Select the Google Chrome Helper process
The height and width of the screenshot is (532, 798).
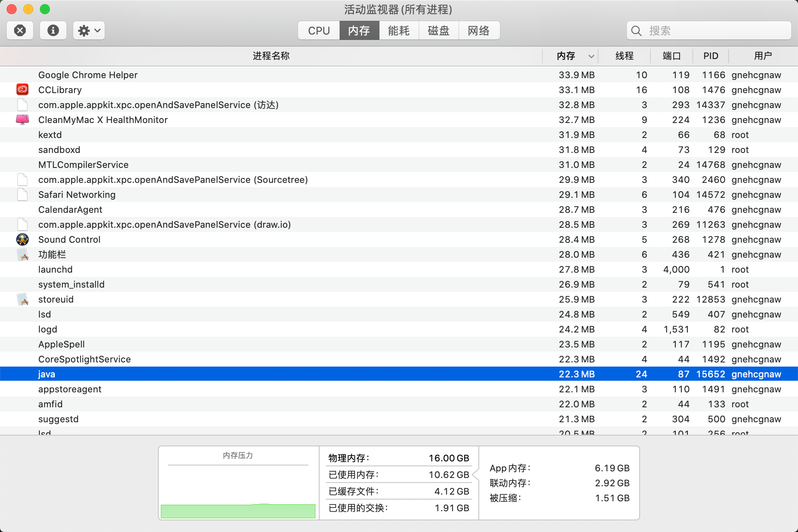pyautogui.click(x=399, y=75)
